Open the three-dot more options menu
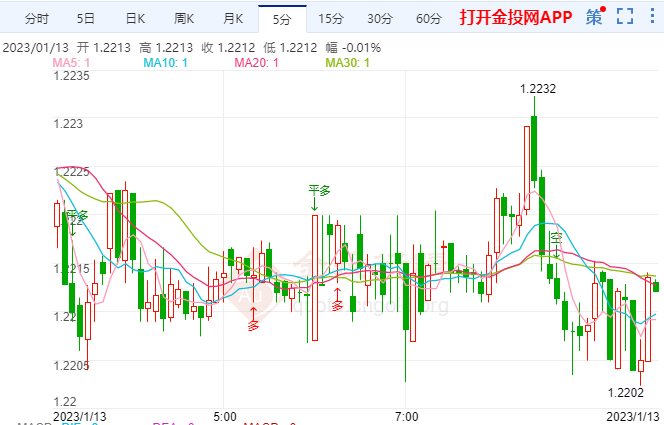Viewport: 664px width, 425px height. (652, 16)
